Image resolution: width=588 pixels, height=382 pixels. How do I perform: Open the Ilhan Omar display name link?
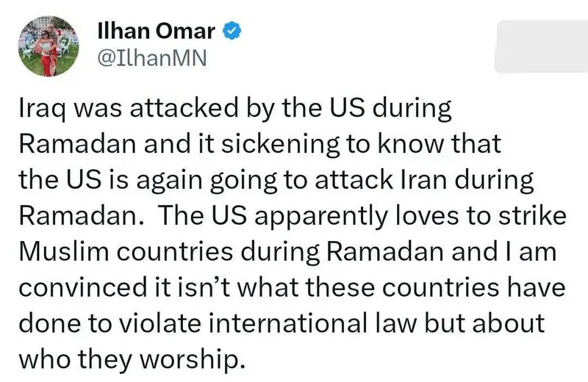pos(158,31)
